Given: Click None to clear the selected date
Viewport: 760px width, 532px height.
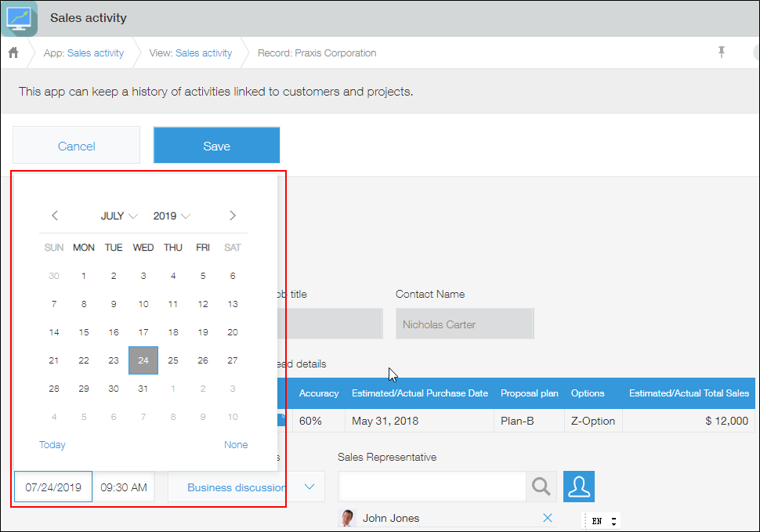Looking at the screenshot, I should (236, 444).
